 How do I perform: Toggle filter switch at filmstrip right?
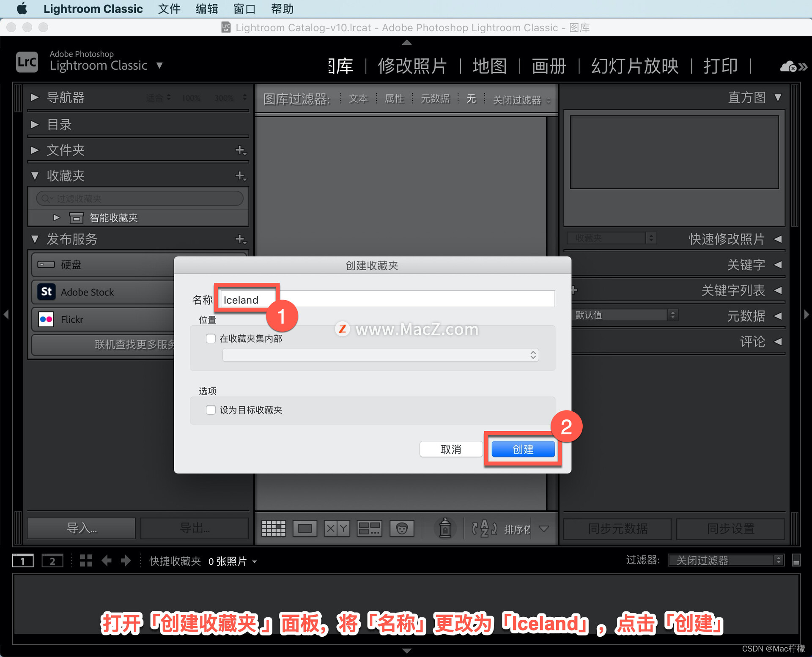coord(796,561)
